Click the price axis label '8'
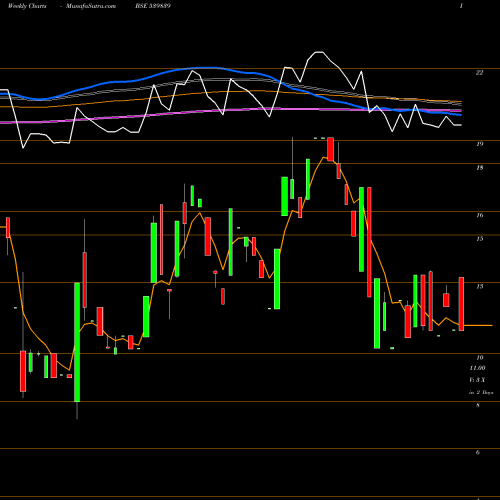 coord(478,405)
